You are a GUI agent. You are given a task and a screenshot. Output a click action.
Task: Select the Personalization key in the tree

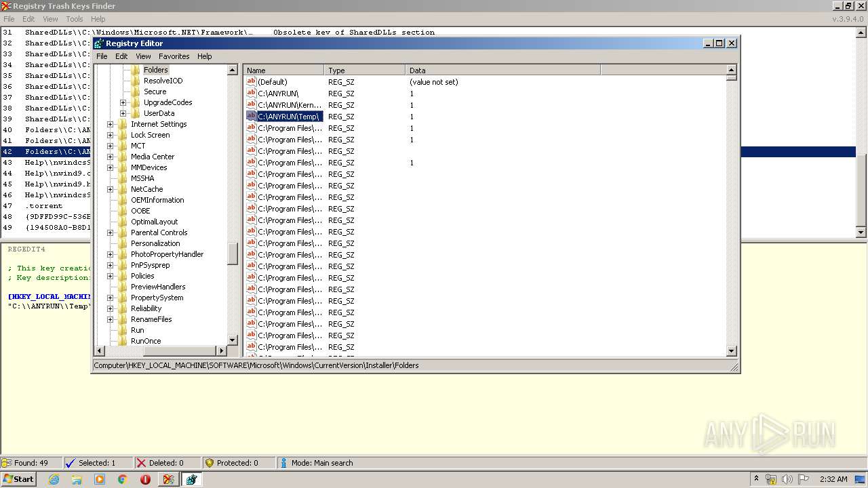coord(155,243)
